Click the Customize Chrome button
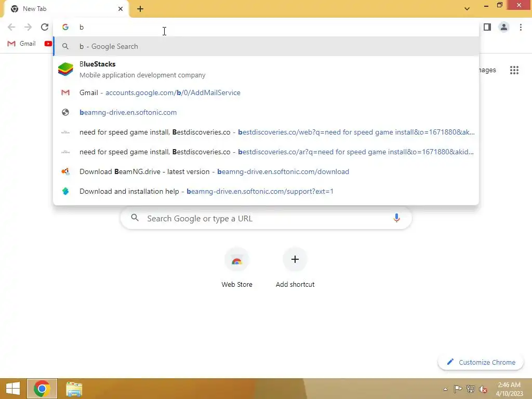 click(481, 362)
